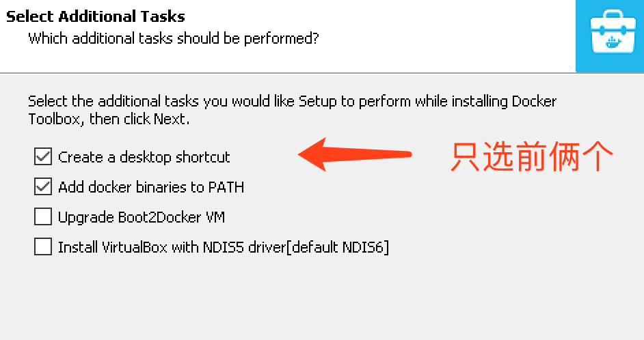Click the 'Select Additional Tasks' heading
644x340 pixels.
coord(95,16)
